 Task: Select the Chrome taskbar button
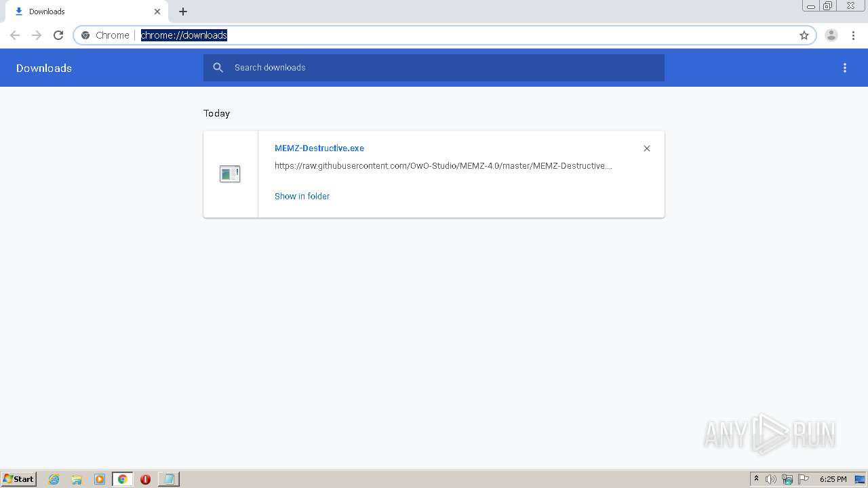point(122,479)
